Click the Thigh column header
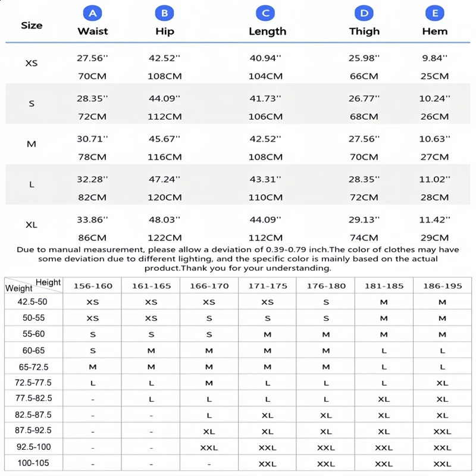This screenshot has width=476, height=476. pyautogui.click(x=364, y=31)
